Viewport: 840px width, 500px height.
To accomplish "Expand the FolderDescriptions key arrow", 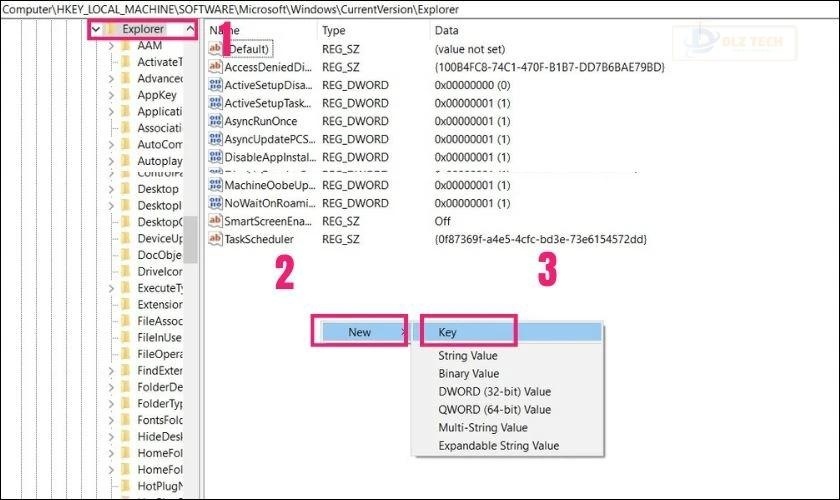I will point(110,387).
